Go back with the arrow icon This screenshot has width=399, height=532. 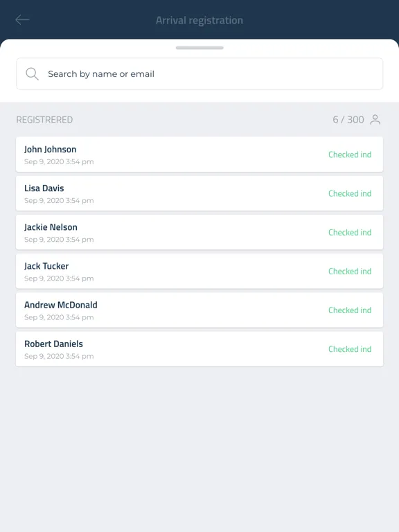pos(22,20)
